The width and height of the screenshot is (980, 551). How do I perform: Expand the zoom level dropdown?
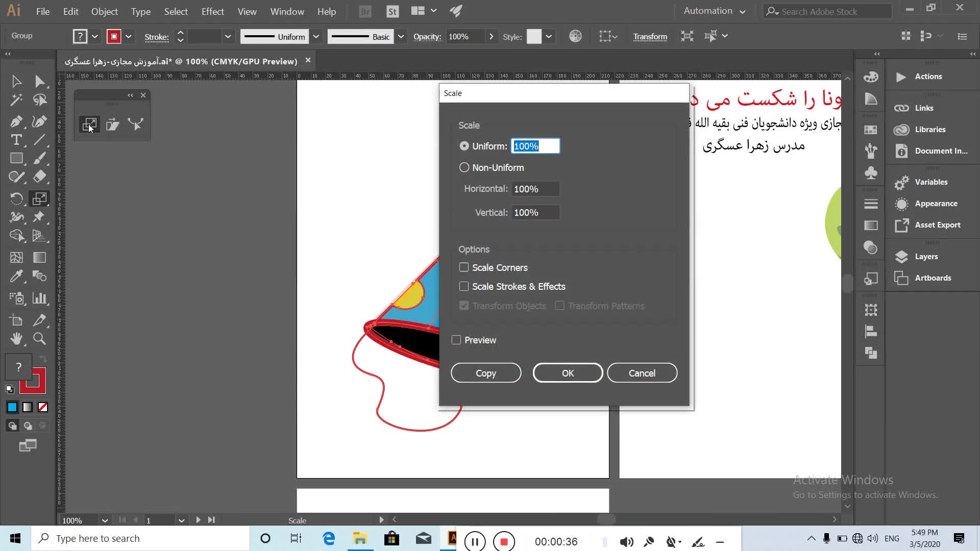tap(105, 520)
